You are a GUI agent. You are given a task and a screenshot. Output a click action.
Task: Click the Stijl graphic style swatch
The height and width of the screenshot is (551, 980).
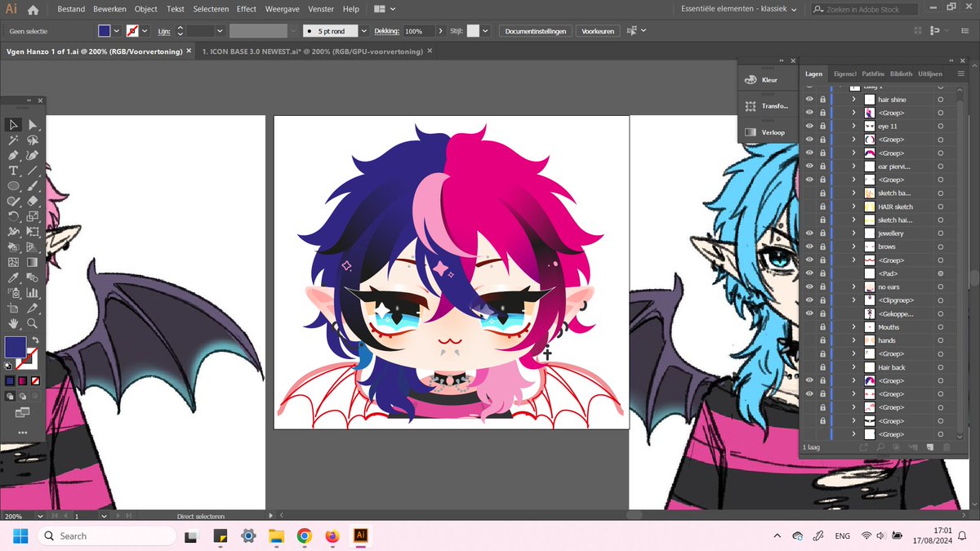click(x=473, y=31)
